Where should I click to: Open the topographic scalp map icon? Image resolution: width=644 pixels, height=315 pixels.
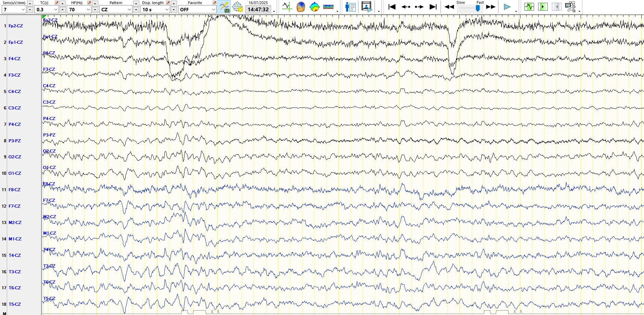(314, 7)
